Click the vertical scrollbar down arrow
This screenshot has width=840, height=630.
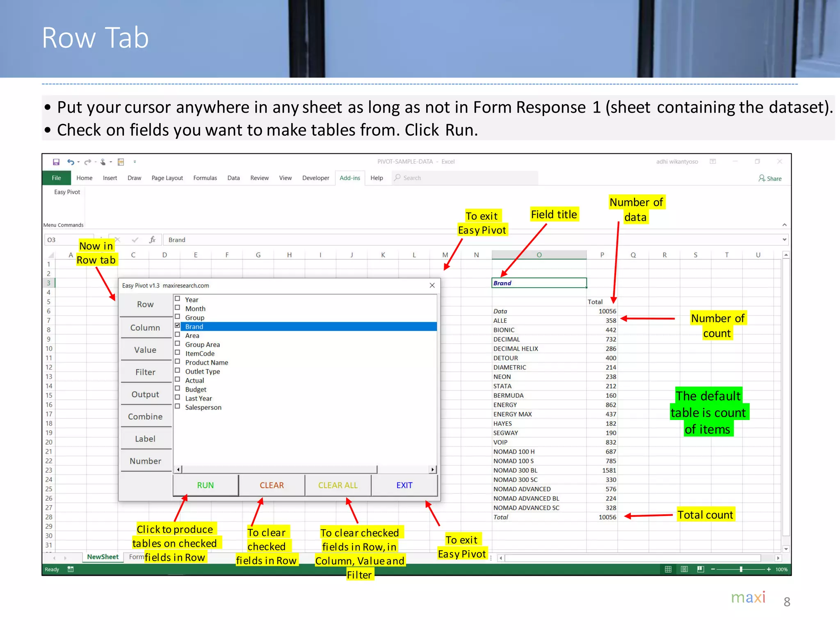(x=786, y=549)
